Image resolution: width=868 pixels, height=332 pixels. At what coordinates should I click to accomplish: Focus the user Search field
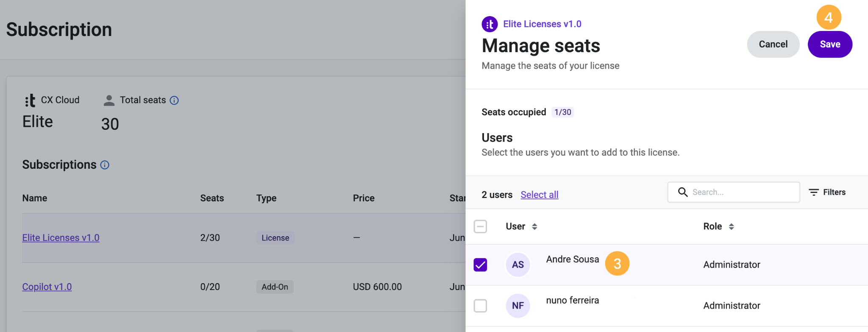(x=734, y=192)
